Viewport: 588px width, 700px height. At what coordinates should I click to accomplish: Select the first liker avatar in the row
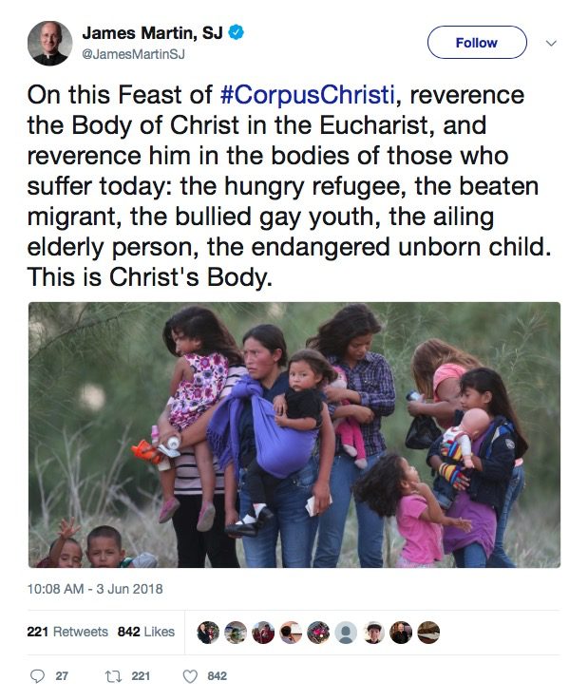[x=208, y=633]
